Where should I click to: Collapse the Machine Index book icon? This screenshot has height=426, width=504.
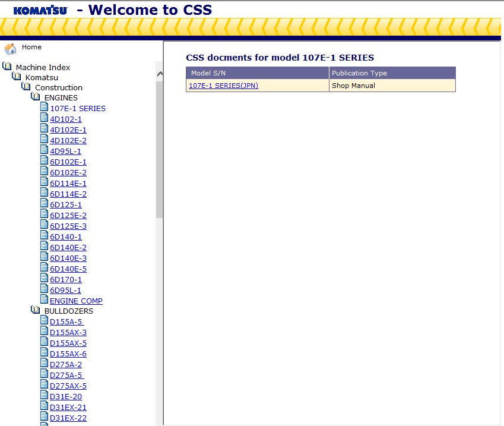(7, 67)
